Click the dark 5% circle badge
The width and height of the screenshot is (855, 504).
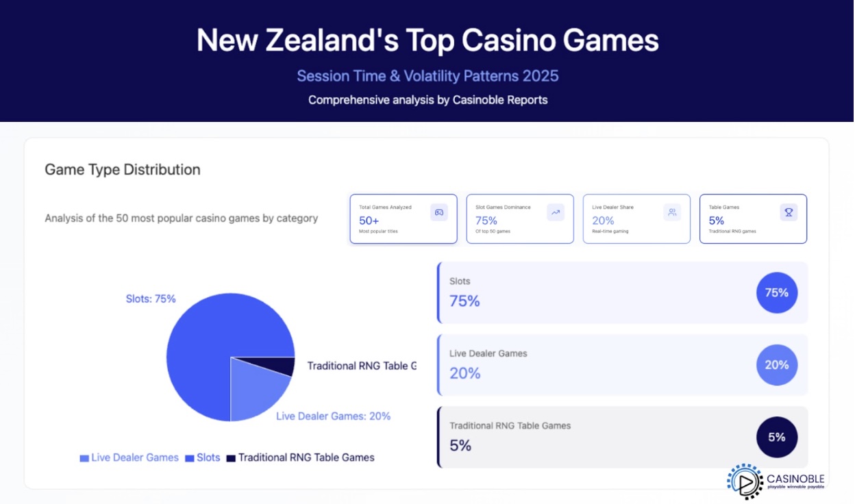(x=777, y=437)
